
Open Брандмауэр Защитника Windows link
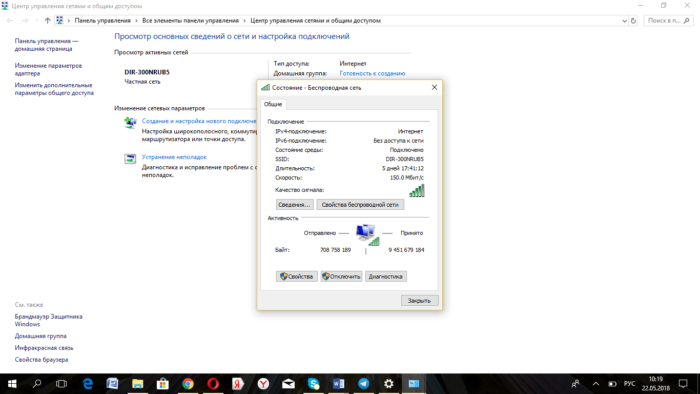pyautogui.click(x=48, y=320)
